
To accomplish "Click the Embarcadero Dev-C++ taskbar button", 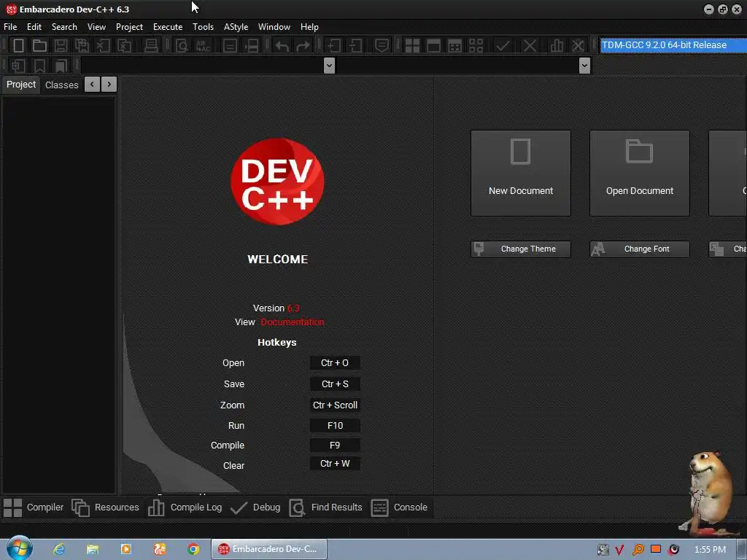I will (269, 549).
